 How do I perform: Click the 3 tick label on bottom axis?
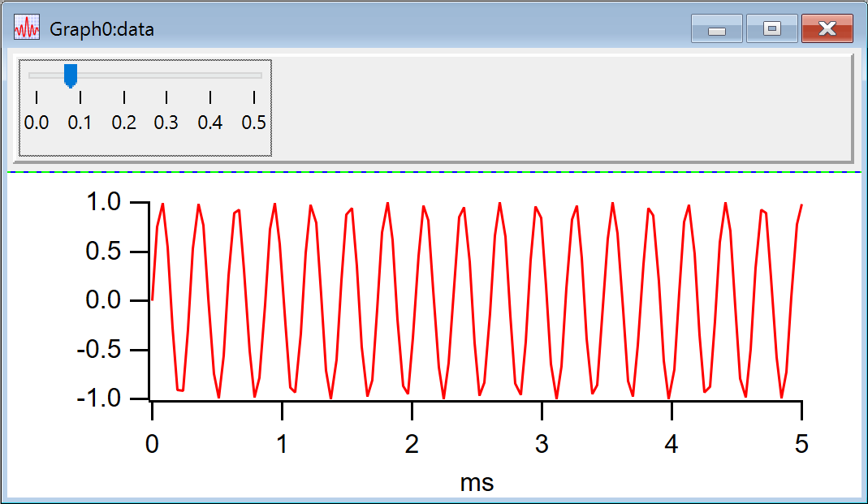coord(542,444)
